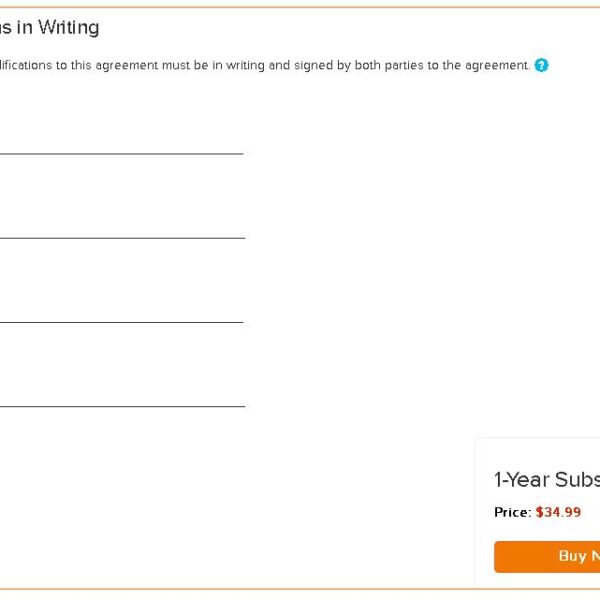
Task: Click the 1-Year Subscription title
Action: [x=546, y=480]
